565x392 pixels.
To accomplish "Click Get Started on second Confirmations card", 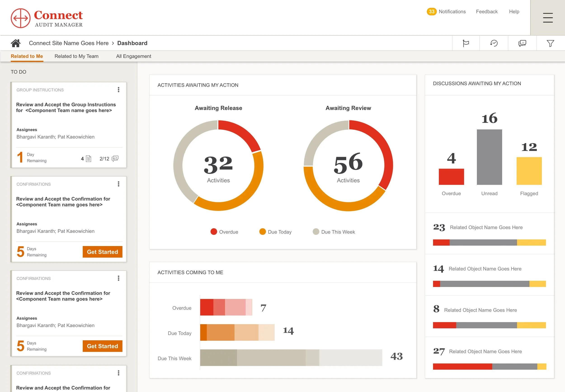I will pos(102,346).
